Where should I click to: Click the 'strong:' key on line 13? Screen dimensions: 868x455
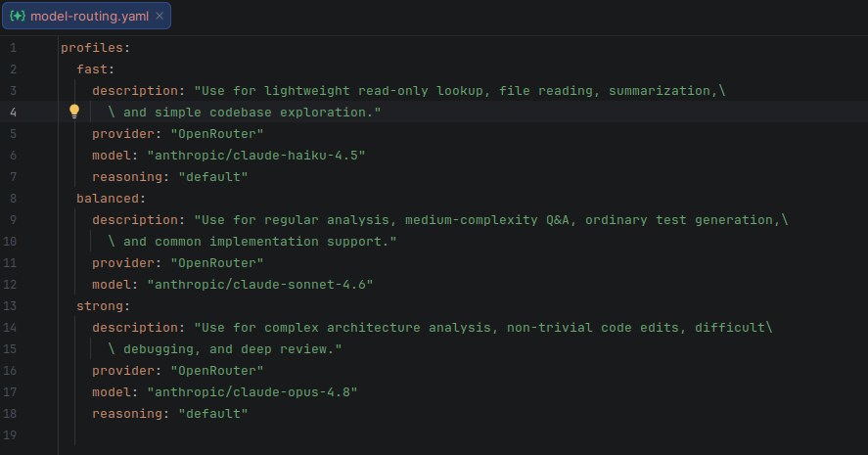point(103,306)
